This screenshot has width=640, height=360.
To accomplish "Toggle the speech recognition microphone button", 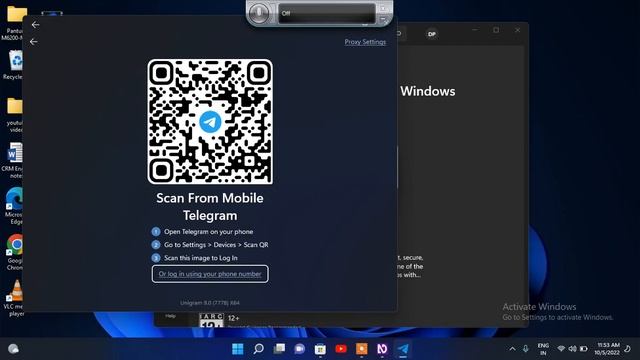I will click(259, 13).
